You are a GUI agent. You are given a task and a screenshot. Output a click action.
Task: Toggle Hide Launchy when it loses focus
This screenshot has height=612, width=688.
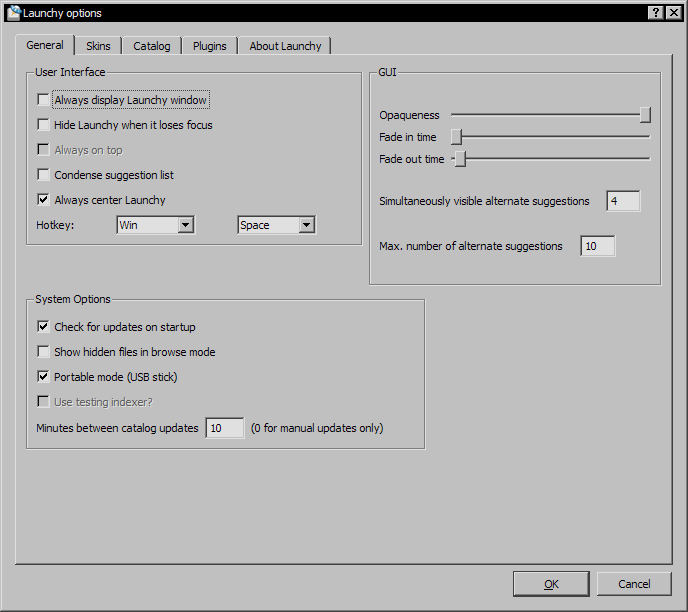[43, 125]
